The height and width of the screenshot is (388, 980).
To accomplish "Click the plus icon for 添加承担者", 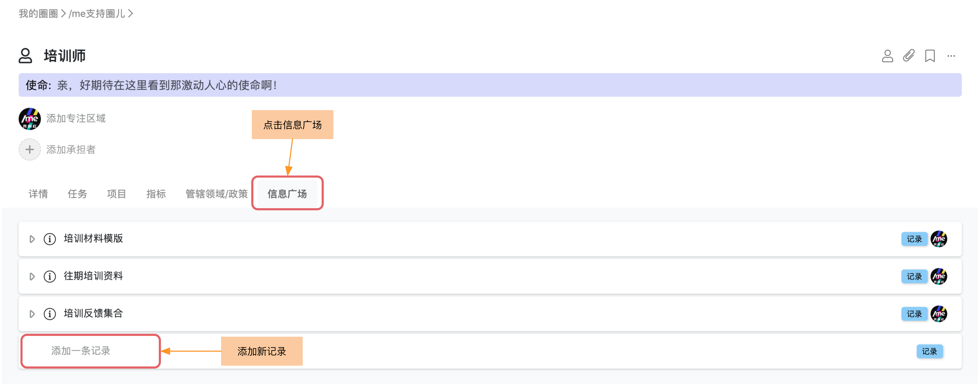I will point(30,149).
